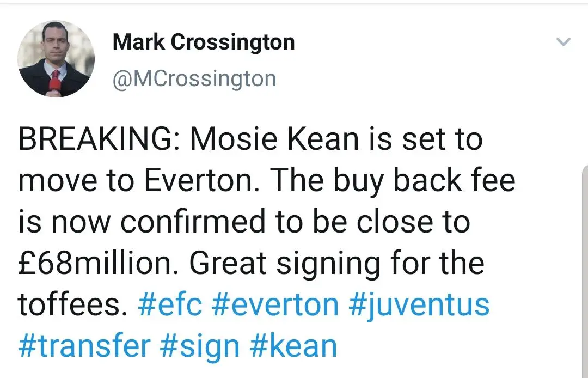
Task: Open the tweet options chevron dropdown
Action: (x=565, y=42)
